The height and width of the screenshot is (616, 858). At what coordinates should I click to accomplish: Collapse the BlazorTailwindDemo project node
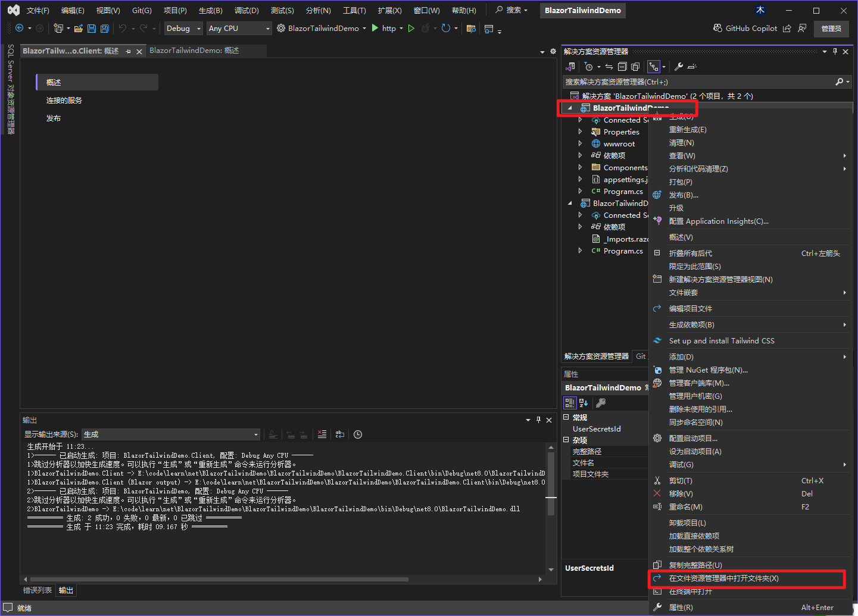pyautogui.click(x=570, y=108)
